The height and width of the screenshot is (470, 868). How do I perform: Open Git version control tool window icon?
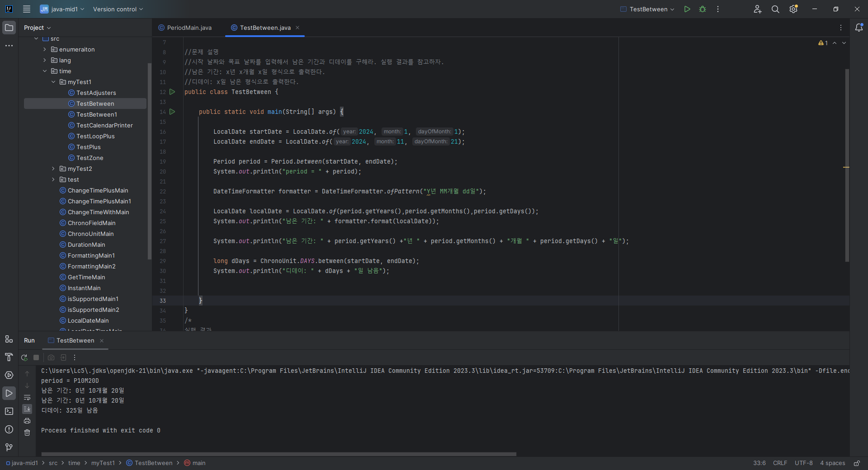click(9, 447)
